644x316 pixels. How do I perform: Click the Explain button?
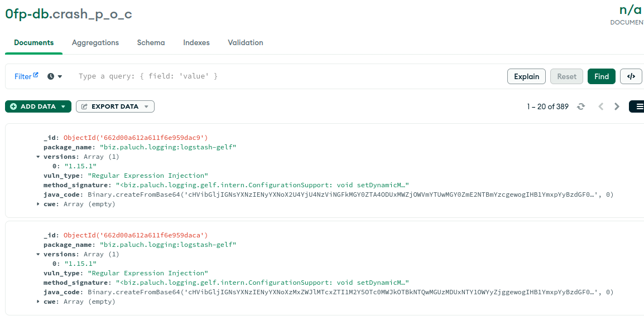coord(527,76)
